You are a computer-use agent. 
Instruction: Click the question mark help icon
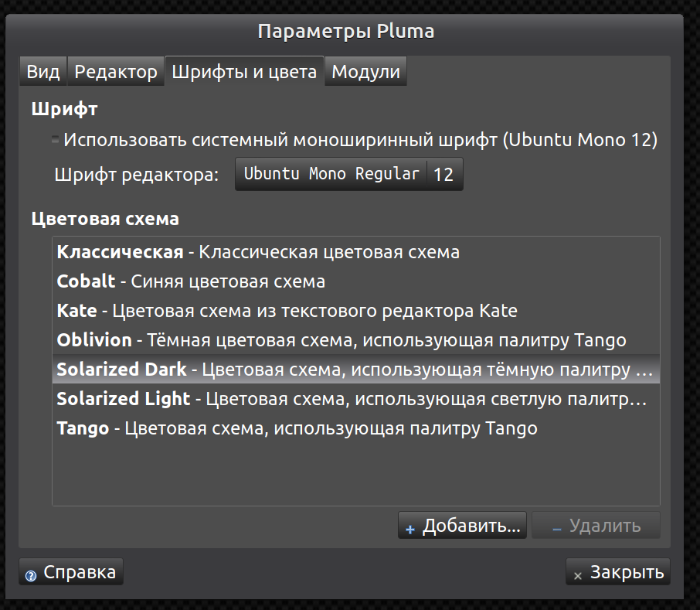[x=31, y=576]
